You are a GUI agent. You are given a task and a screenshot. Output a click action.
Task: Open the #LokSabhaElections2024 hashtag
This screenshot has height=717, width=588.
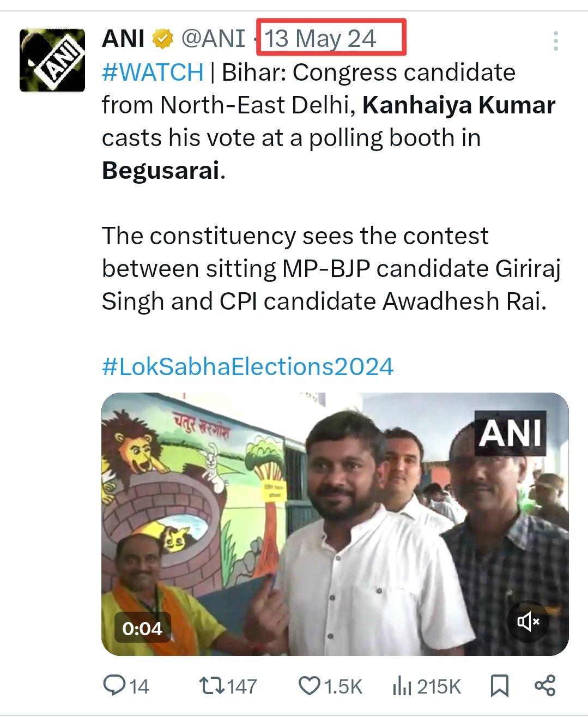[x=247, y=366]
